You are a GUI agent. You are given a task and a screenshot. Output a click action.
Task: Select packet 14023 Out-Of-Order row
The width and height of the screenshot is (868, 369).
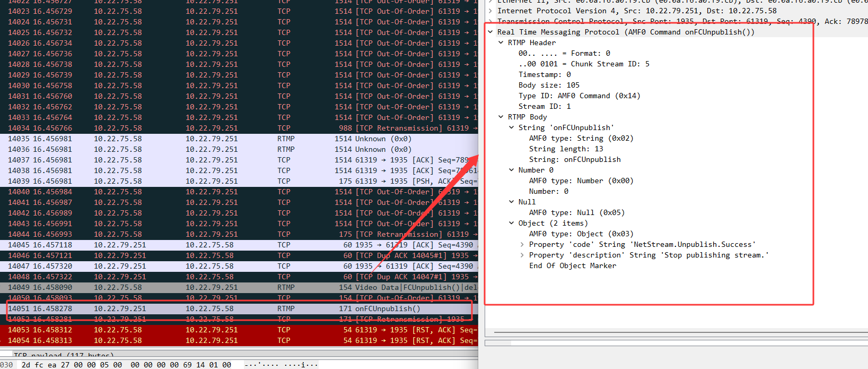(x=239, y=11)
